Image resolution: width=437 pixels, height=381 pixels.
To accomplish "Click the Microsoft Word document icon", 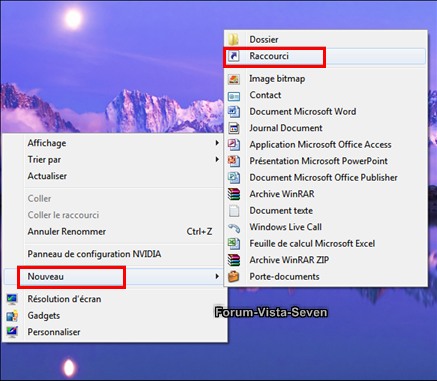I will [234, 112].
